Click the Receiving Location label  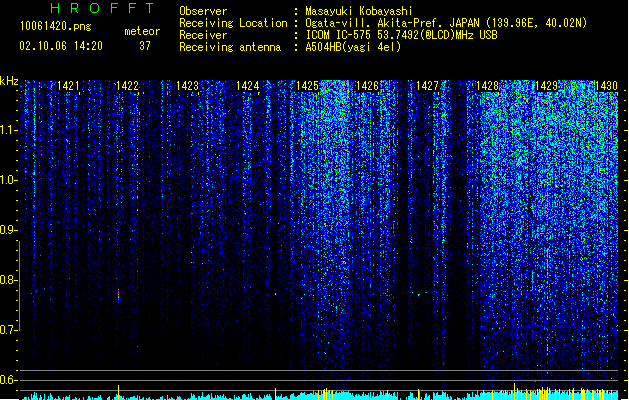coord(233,23)
